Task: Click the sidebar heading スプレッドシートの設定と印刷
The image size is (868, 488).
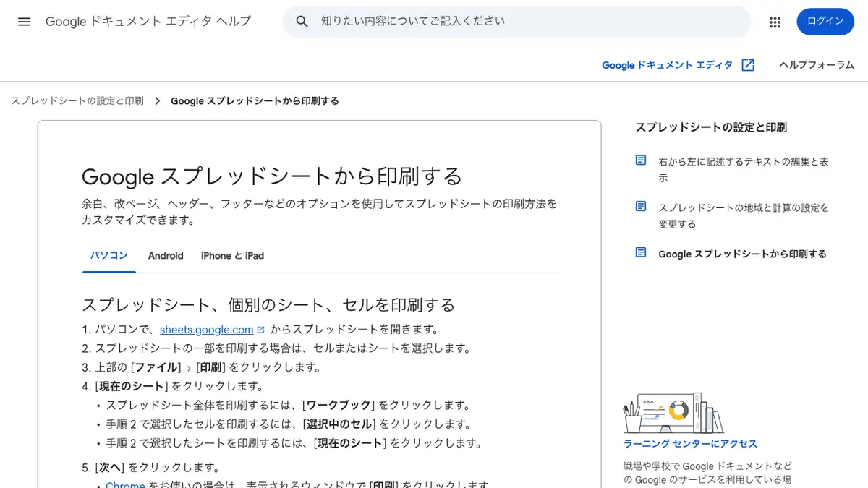Action: [711, 127]
